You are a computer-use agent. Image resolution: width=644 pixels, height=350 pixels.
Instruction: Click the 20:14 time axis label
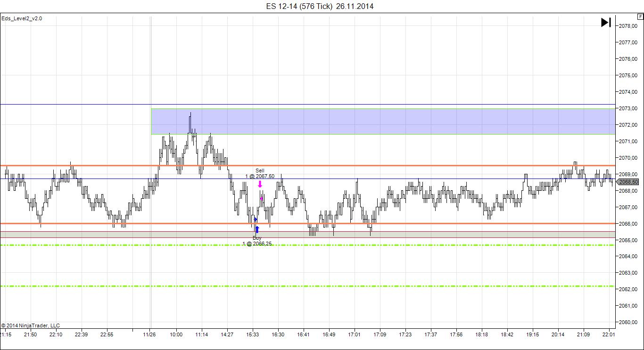click(558, 334)
